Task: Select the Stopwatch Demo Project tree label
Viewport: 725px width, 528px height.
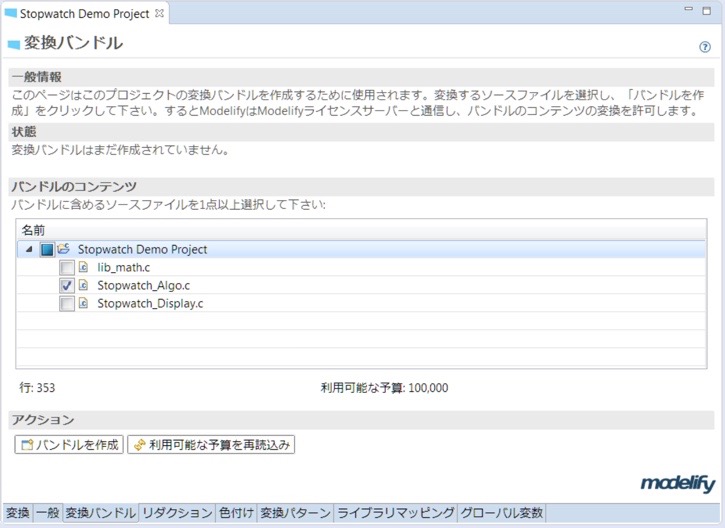Action: pos(142,250)
